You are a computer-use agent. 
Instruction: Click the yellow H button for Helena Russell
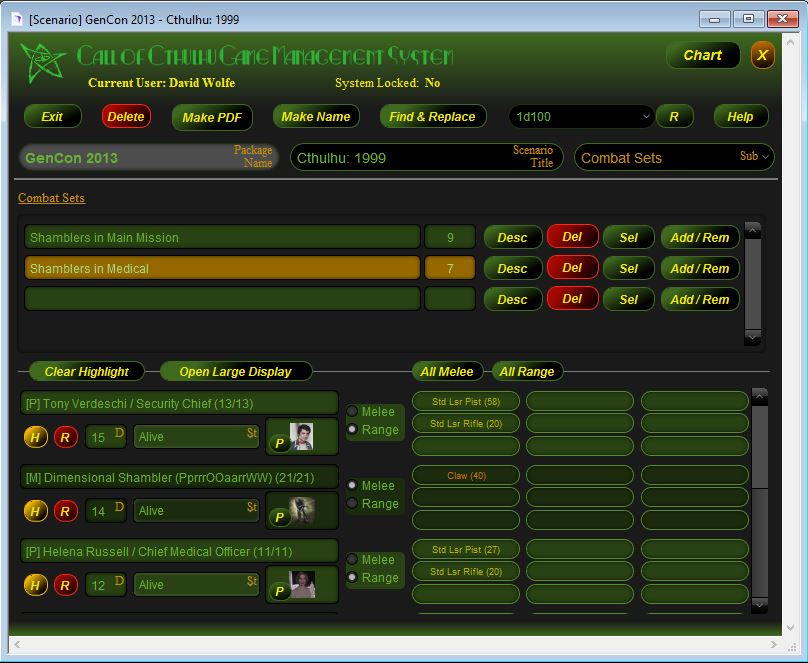coord(36,585)
